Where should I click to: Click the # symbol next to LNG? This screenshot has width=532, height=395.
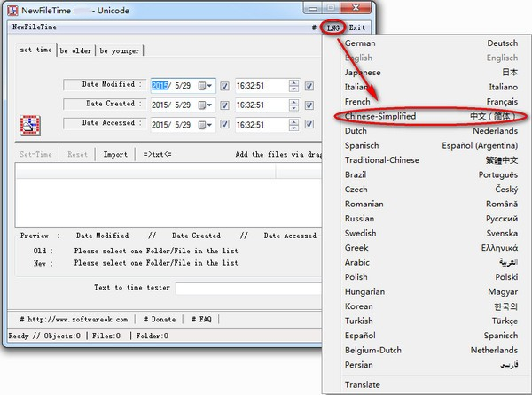click(x=314, y=27)
